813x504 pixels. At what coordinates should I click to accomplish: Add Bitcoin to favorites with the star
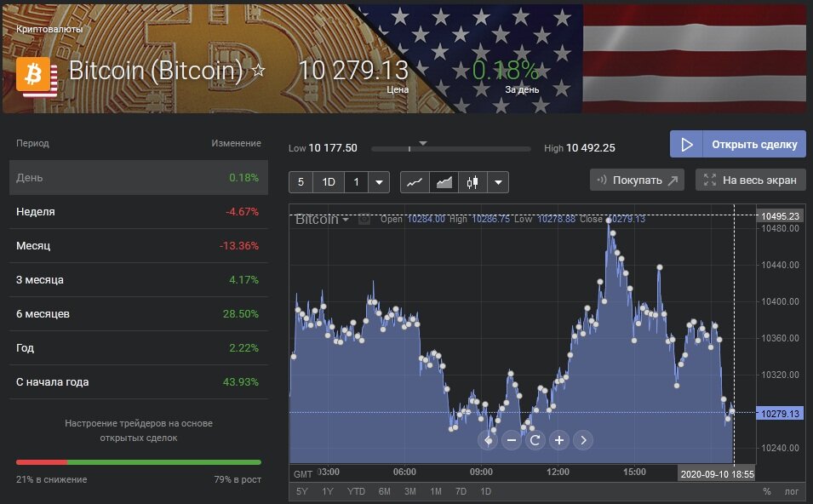point(259,71)
